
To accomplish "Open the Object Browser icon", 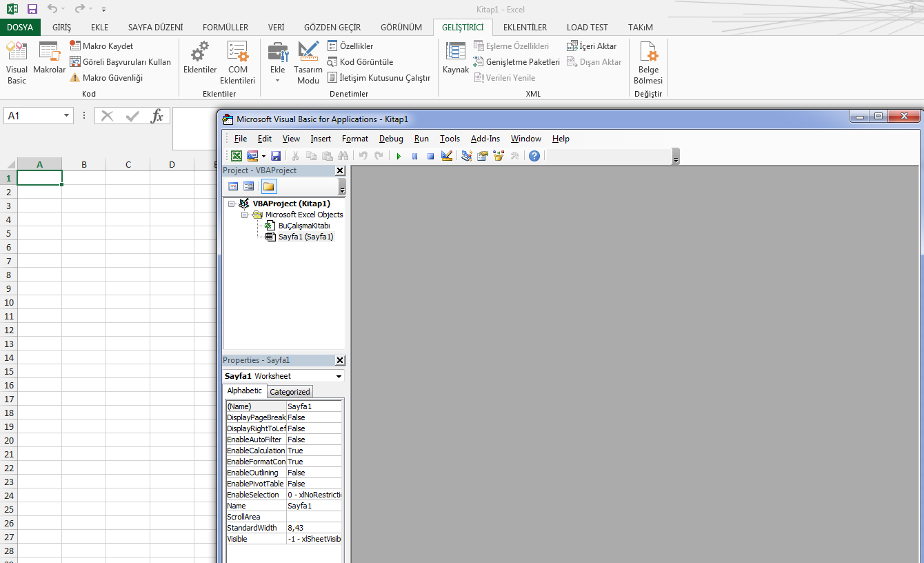I will point(499,156).
